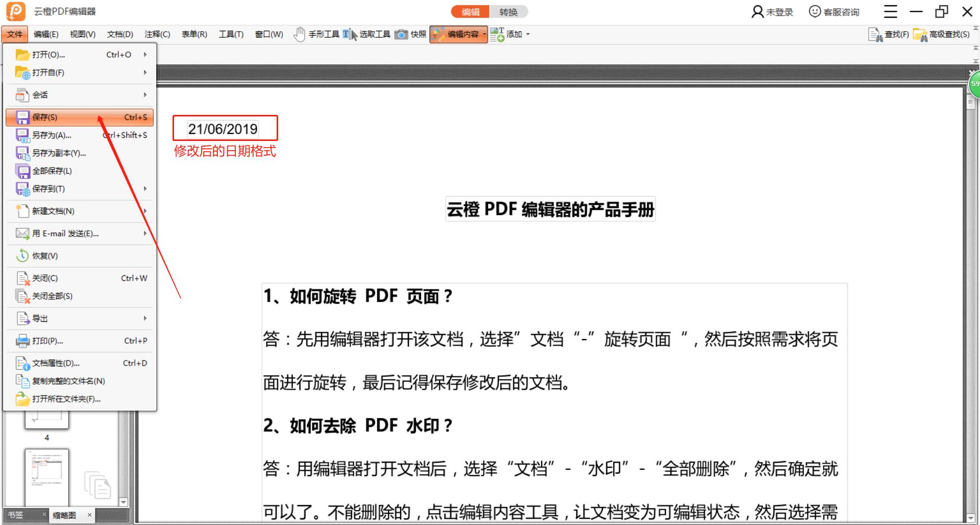
Task: Open Customer Service (客服咨询)
Action: pyautogui.click(x=834, y=12)
